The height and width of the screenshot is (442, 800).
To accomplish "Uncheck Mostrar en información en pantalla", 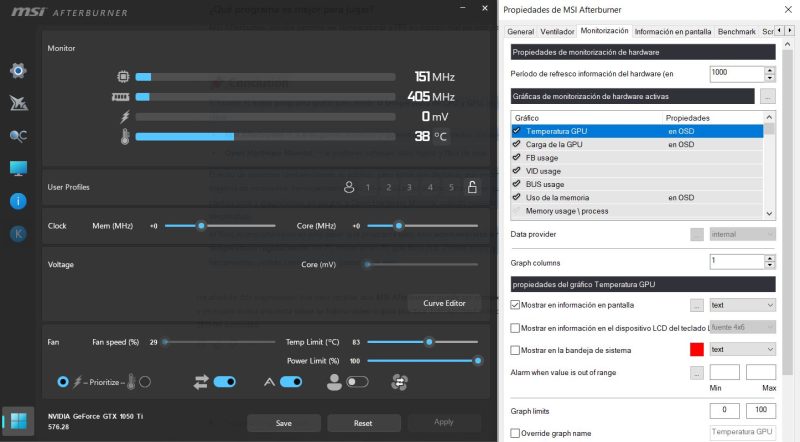I will pyautogui.click(x=515, y=305).
